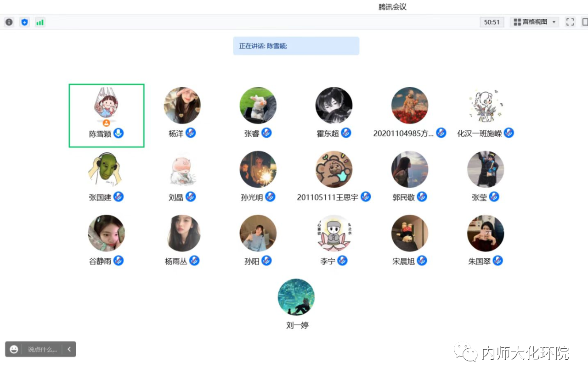Select 刘一婷's participant avatar
The width and height of the screenshot is (588, 379).
(296, 297)
